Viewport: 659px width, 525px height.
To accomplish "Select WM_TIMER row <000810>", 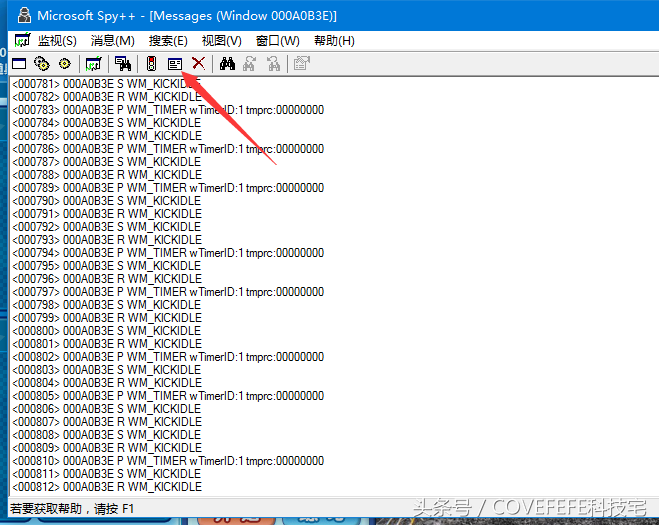I will [168, 461].
